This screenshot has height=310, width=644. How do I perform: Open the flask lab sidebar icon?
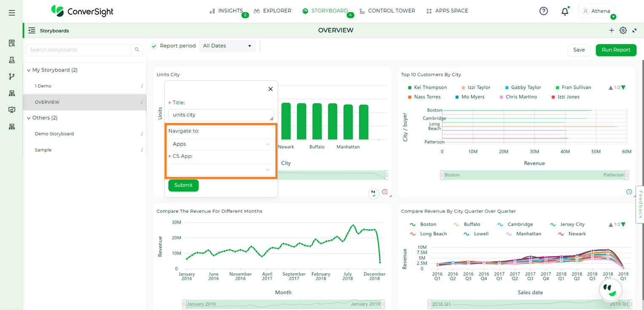coord(12,60)
